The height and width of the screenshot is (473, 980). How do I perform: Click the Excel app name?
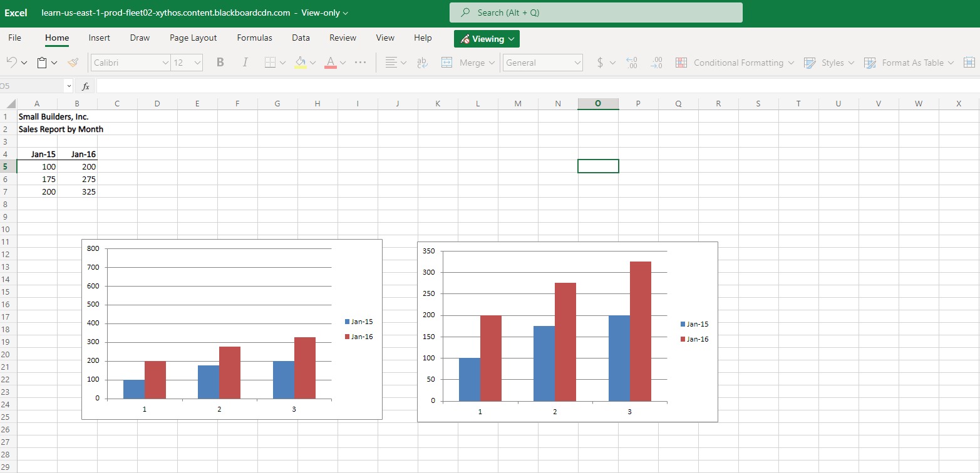[16, 13]
